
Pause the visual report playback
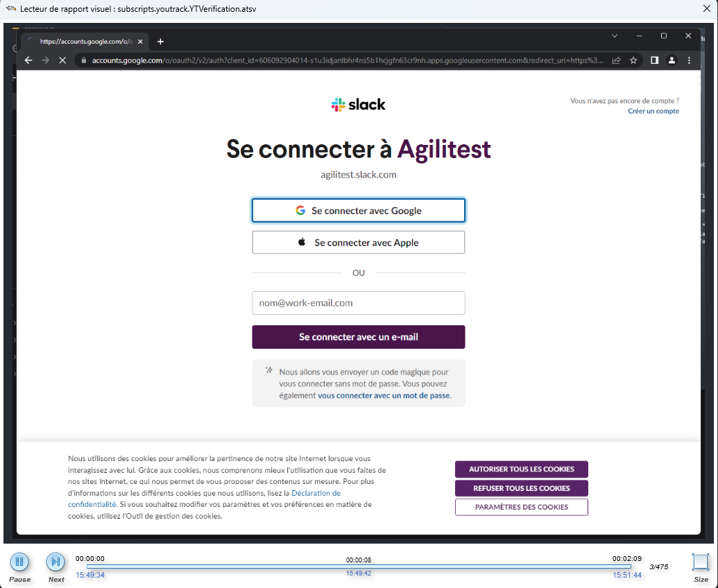(x=19, y=562)
